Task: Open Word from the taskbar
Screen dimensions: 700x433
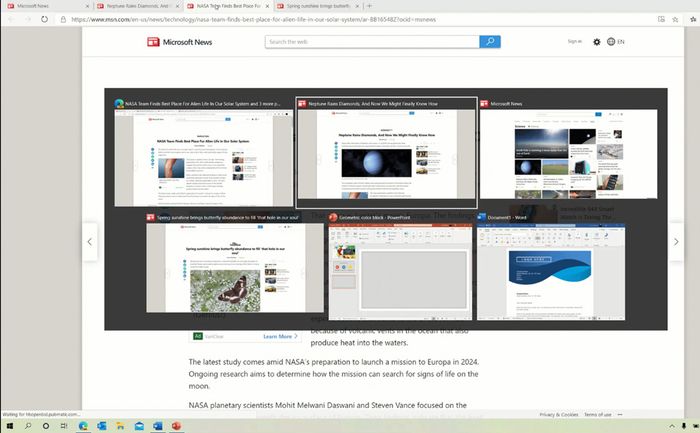Action: (x=158, y=426)
